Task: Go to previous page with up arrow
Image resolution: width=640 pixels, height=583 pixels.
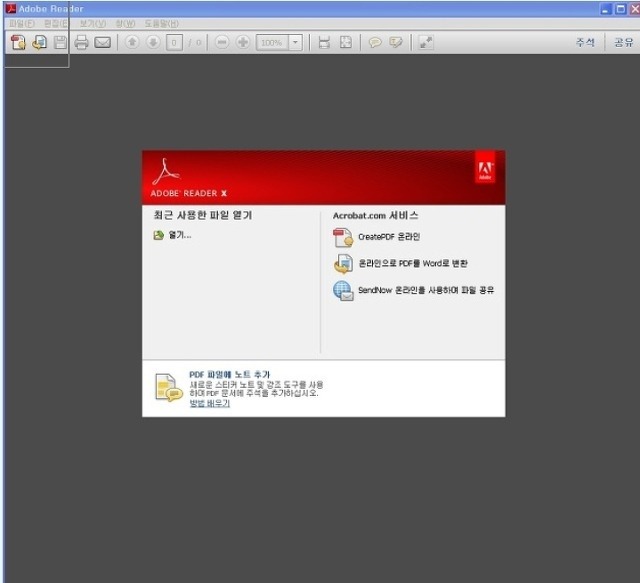Action: point(132,42)
